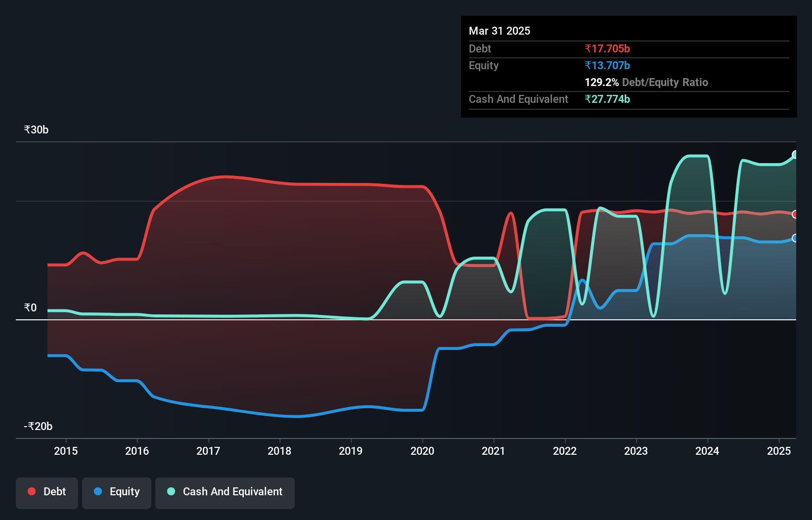812x520 pixels.
Task: Click the 2025 x-axis label
Action: (x=779, y=451)
